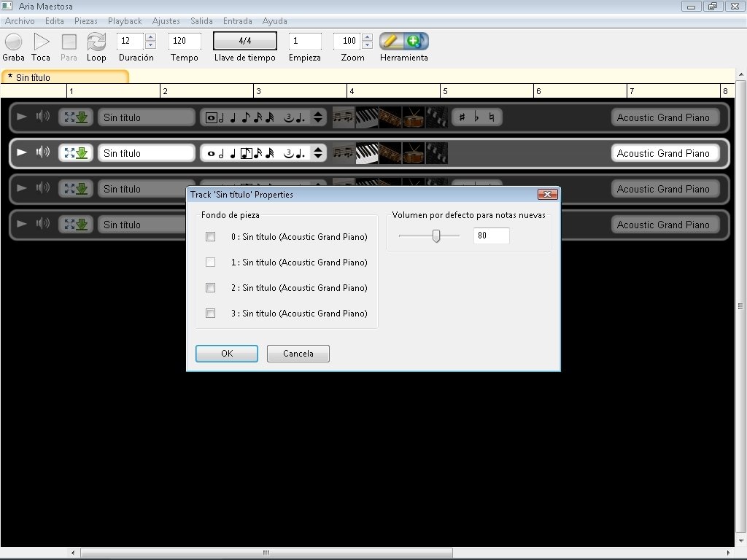Choose the half note in second track
Image resolution: width=747 pixels, height=560 pixels.
coord(222,153)
